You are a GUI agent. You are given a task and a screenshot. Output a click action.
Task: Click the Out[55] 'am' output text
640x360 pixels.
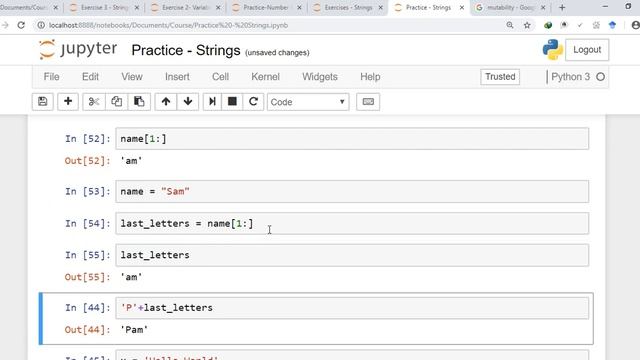[x=131, y=277]
